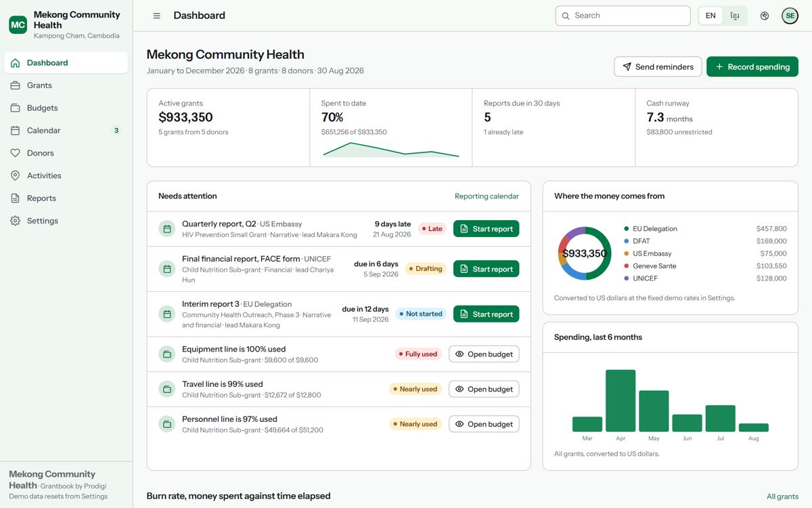The height and width of the screenshot is (508, 812).
Task: Open Donors in the sidebar
Action: click(x=66, y=153)
